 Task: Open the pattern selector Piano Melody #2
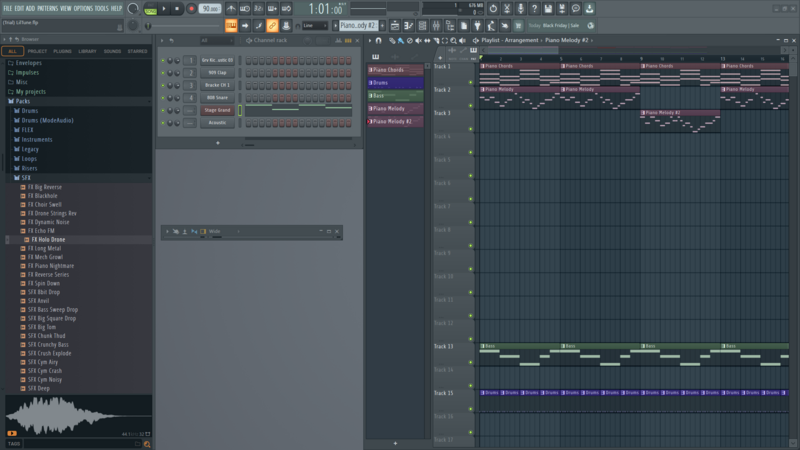tap(359, 25)
